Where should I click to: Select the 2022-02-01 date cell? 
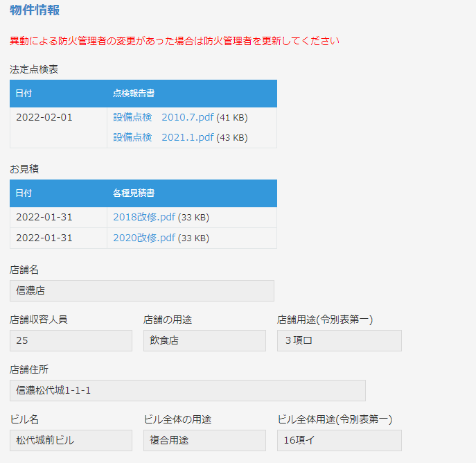point(44,117)
